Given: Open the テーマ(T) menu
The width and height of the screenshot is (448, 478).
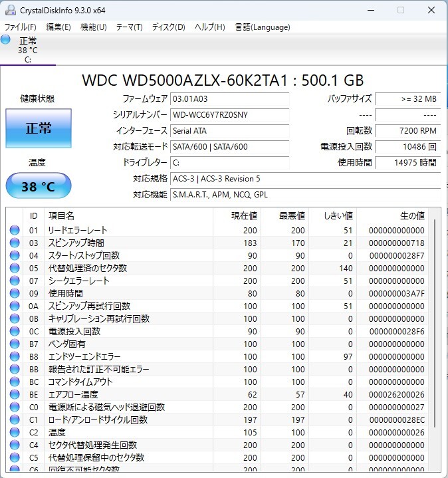Looking at the screenshot, I should (x=129, y=27).
